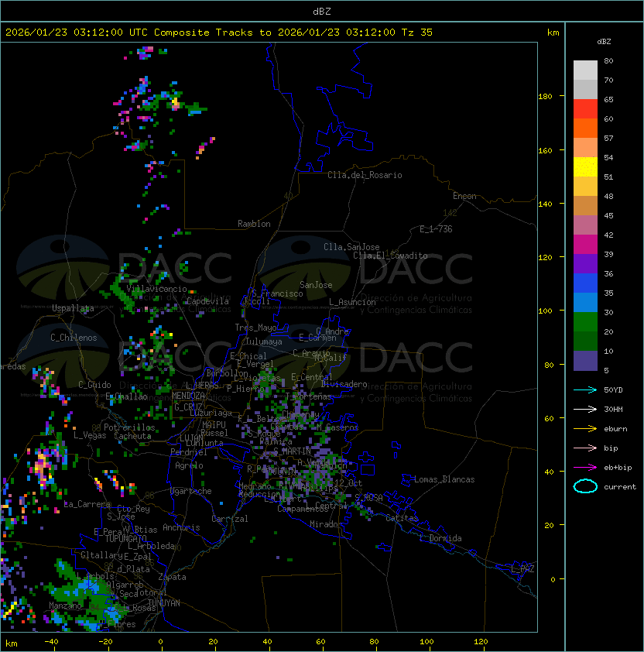Select the slate 5–10 dBZ color band
644x652 pixels.
click(x=585, y=361)
